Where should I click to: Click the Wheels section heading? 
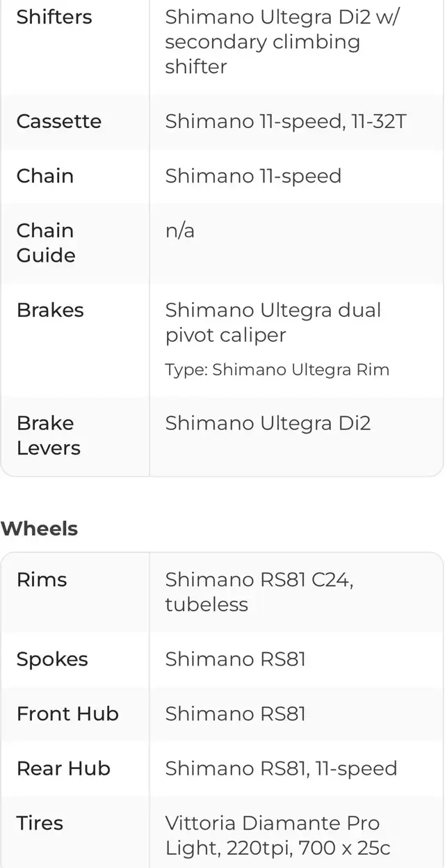point(40,528)
